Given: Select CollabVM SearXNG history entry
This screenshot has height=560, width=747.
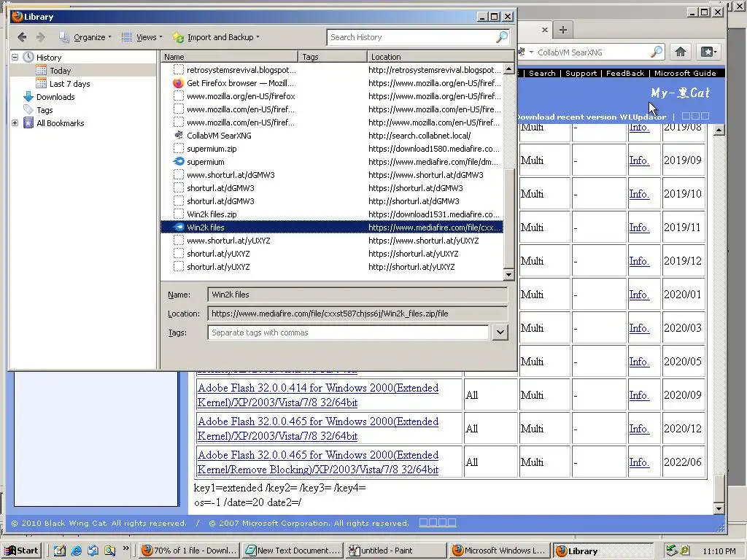Looking at the screenshot, I should [x=332, y=135].
